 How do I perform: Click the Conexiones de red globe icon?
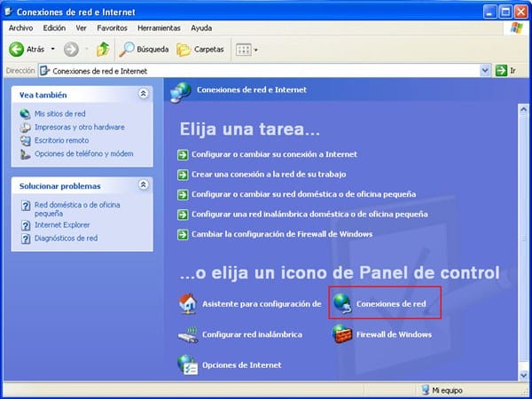click(x=342, y=303)
